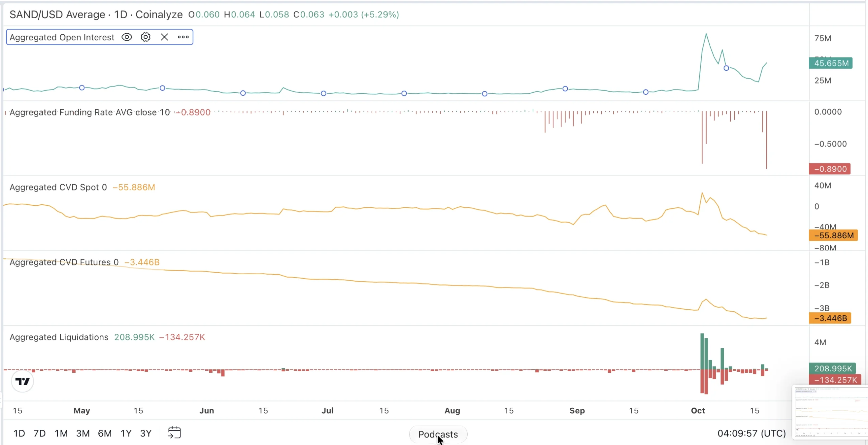Select the 1D time range

[19, 433]
